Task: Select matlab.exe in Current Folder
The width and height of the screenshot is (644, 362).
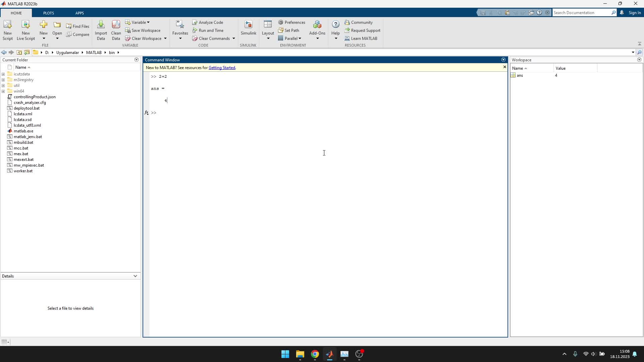Action: click(x=23, y=131)
